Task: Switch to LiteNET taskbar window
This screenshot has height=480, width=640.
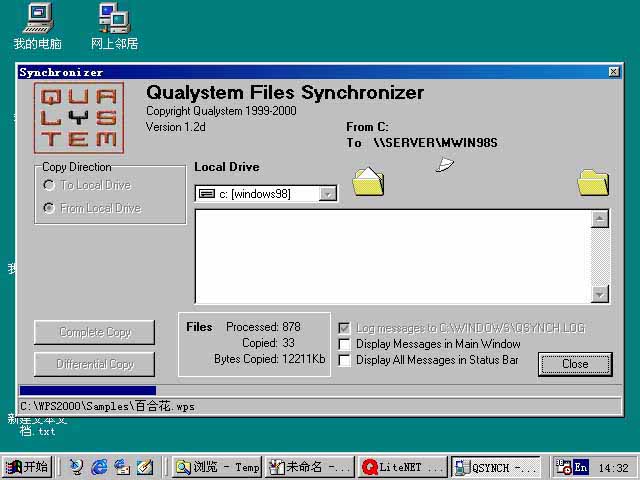Action: (402, 467)
